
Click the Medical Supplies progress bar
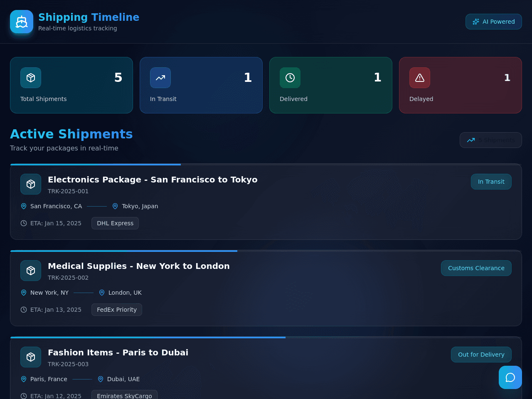click(x=266, y=251)
